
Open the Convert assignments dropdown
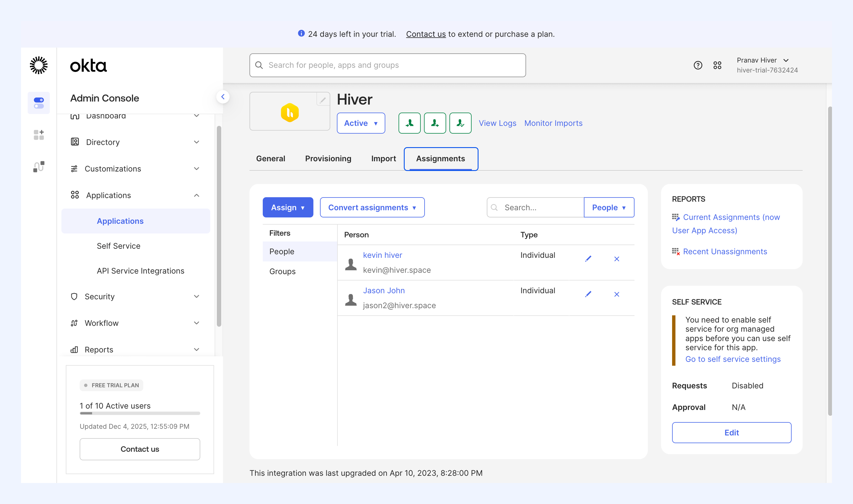372,207
